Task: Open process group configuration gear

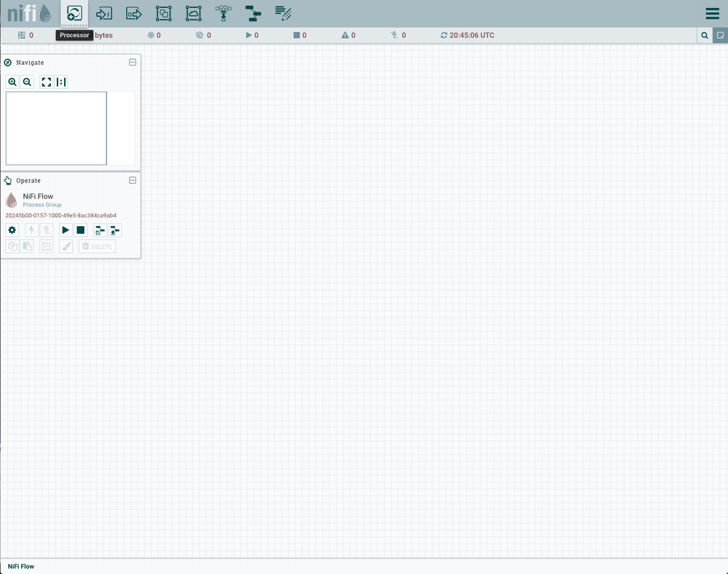Action: [x=12, y=230]
